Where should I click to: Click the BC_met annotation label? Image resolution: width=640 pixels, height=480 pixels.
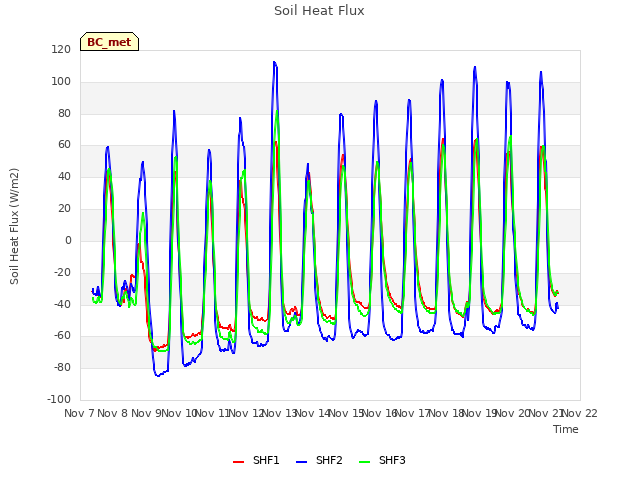(109, 42)
